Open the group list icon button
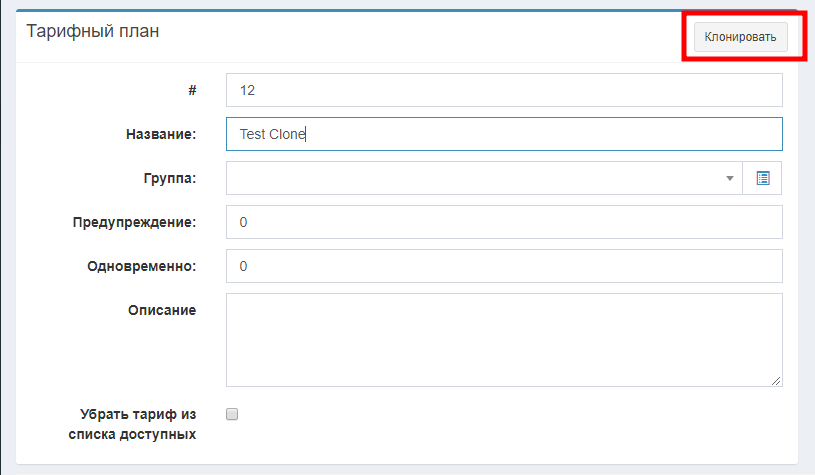Screen dimensions: 815x475 (x=763, y=178)
